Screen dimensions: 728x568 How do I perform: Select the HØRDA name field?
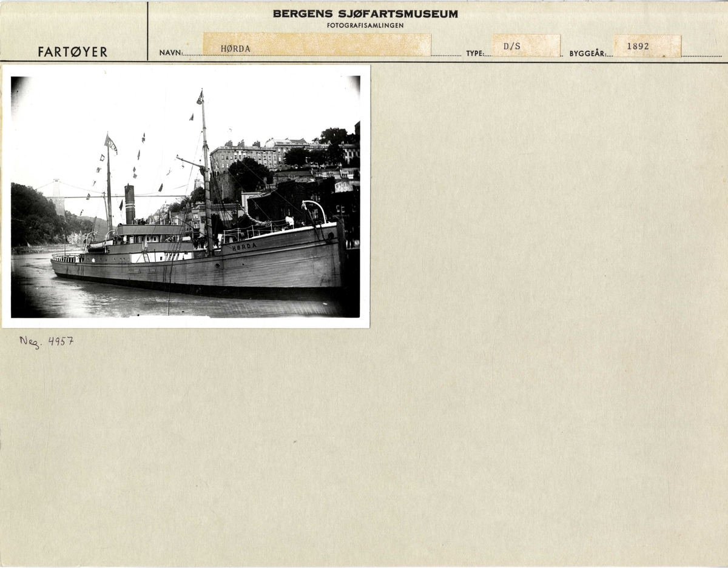pyautogui.click(x=317, y=45)
